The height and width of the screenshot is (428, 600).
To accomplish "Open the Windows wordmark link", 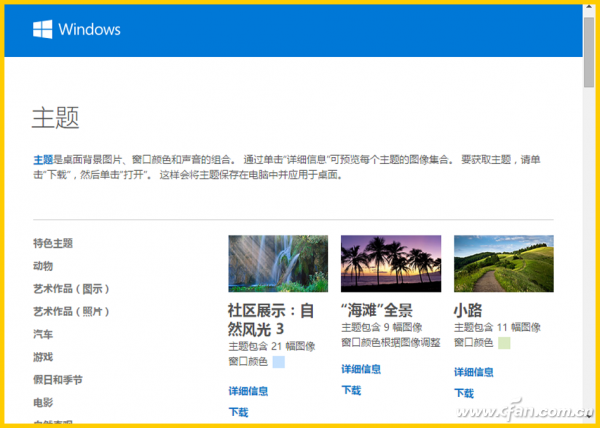I will [89, 29].
